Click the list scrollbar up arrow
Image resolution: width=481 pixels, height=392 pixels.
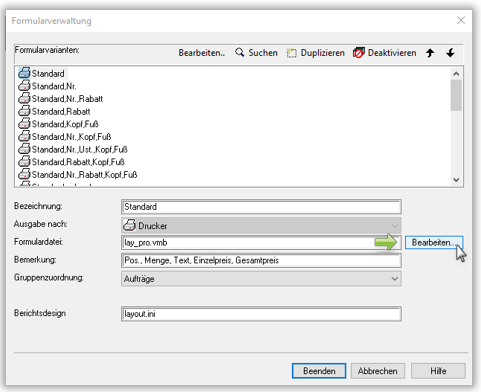point(456,74)
